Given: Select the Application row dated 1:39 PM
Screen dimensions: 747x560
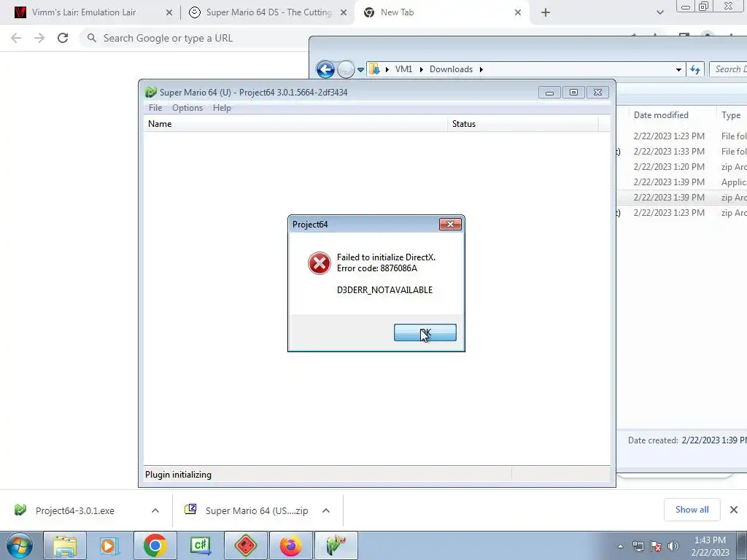Looking at the screenshot, I should click(681, 182).
